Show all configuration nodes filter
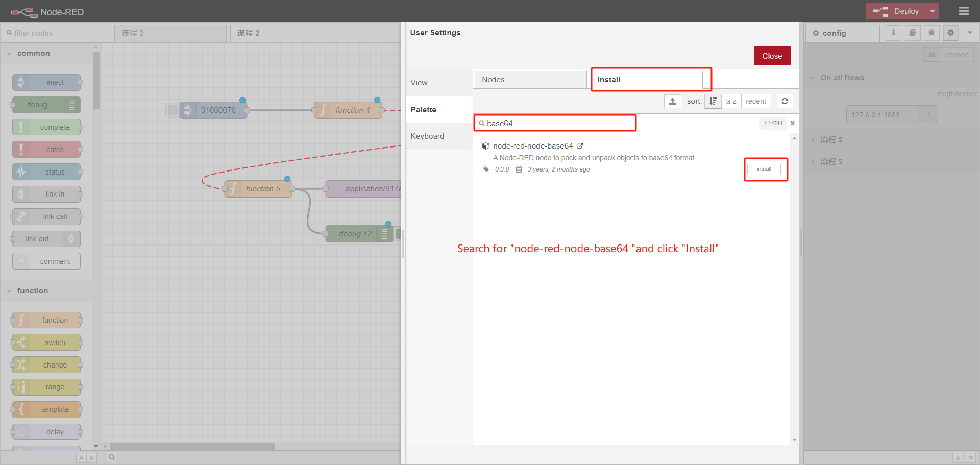 (932, 55)
